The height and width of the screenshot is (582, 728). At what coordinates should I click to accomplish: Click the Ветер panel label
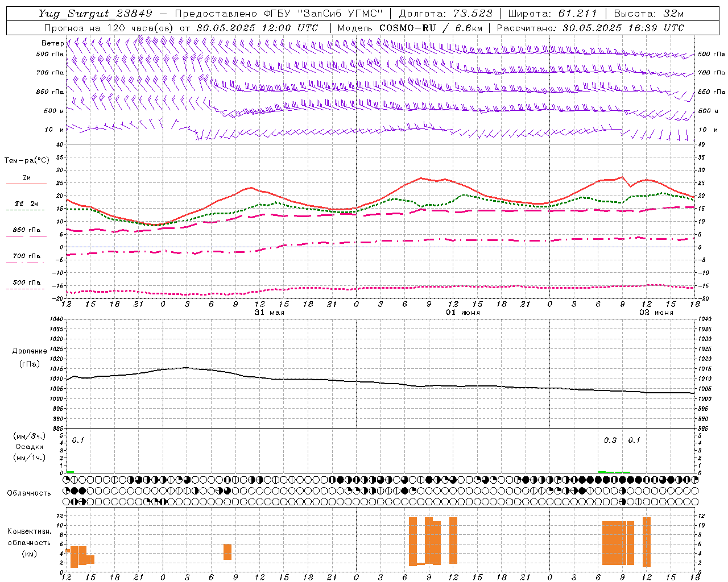(52, 43)
